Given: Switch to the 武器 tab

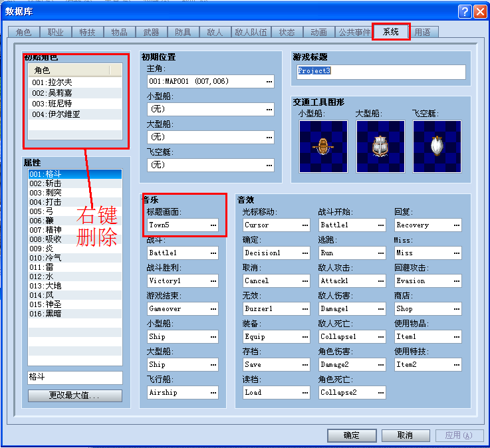Looking at the screenshot, I should (151, 32).
